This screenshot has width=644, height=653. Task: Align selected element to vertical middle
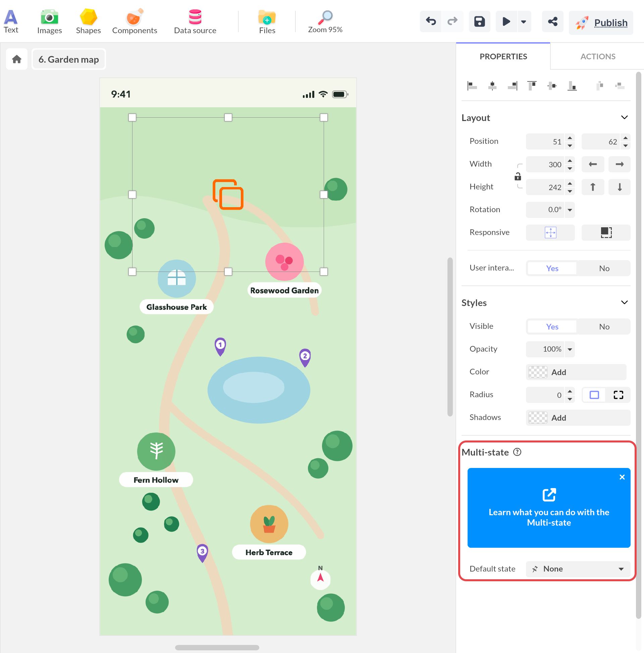click(x=552, y=86)
